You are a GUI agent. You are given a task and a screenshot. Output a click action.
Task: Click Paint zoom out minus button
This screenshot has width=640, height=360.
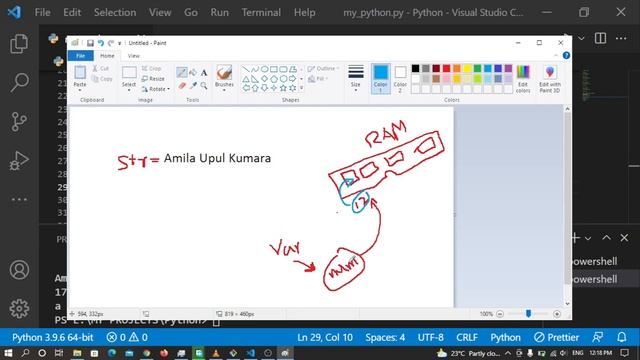pos(500,314)
